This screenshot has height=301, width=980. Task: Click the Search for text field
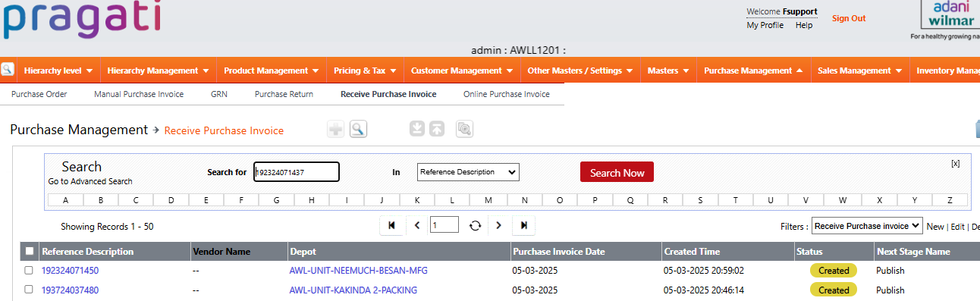point(297,172)
